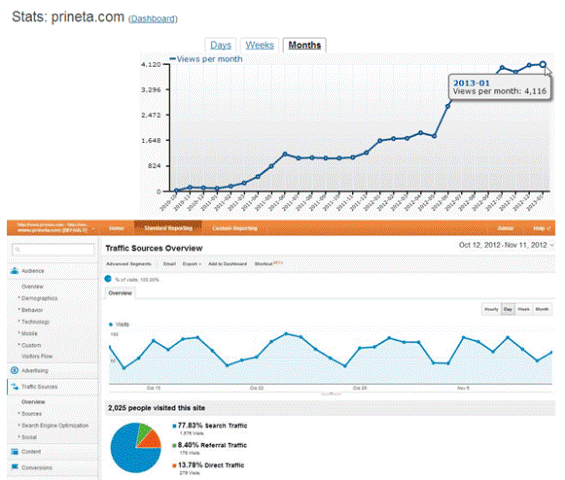Click the Advertising dollar icon
This screenshot has width=565, height=480.
14,370
